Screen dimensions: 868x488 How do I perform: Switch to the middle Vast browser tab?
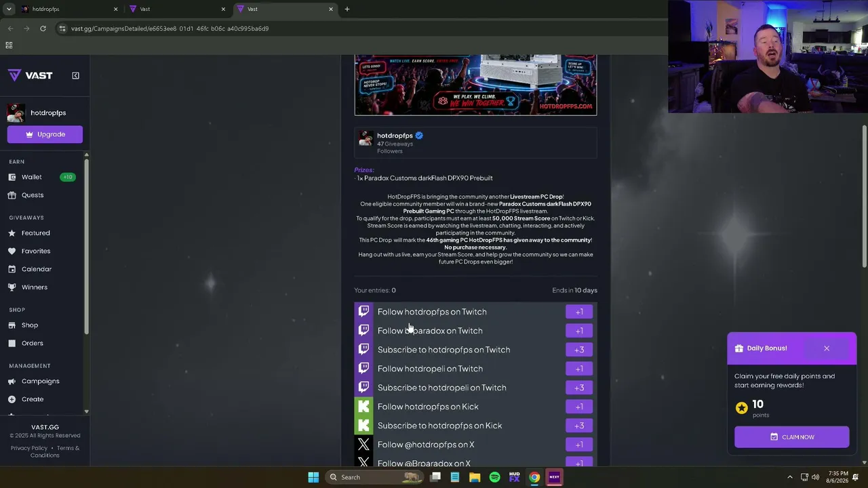pos(178,9)
